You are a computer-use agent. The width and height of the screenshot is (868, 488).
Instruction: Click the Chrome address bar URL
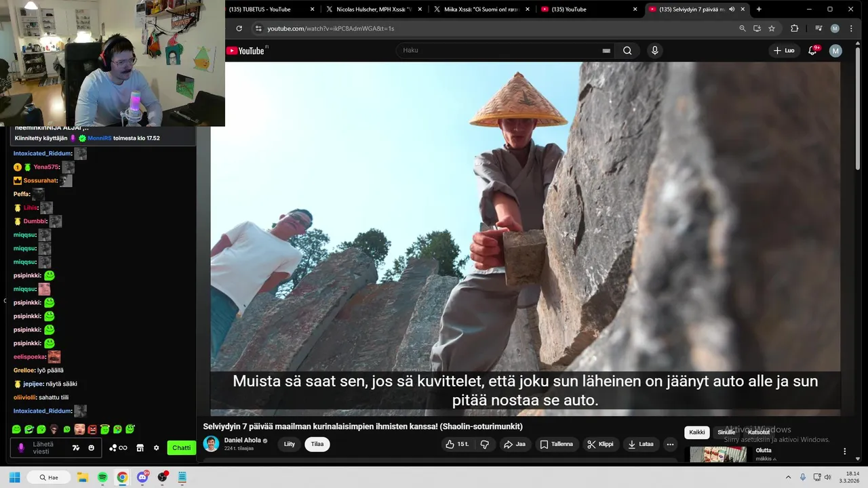[330, 28]
